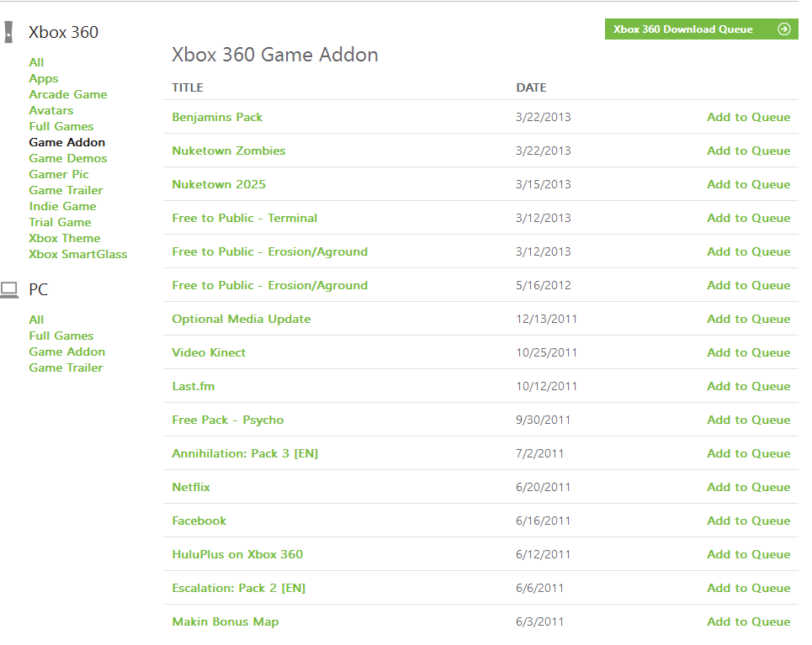Open the Video Kinect title

[x=209, y=353]
